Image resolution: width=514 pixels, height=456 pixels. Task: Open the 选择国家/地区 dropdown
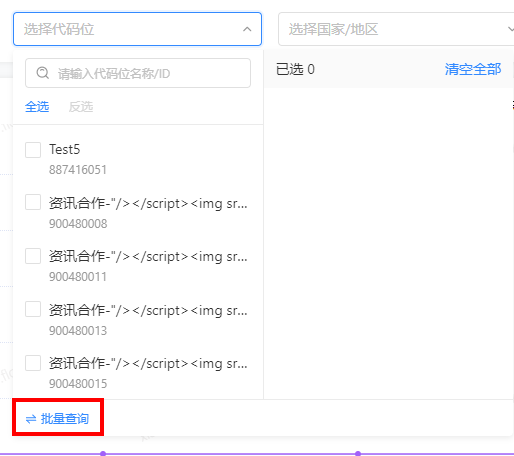pyautogui.click(x=396, y=29)
